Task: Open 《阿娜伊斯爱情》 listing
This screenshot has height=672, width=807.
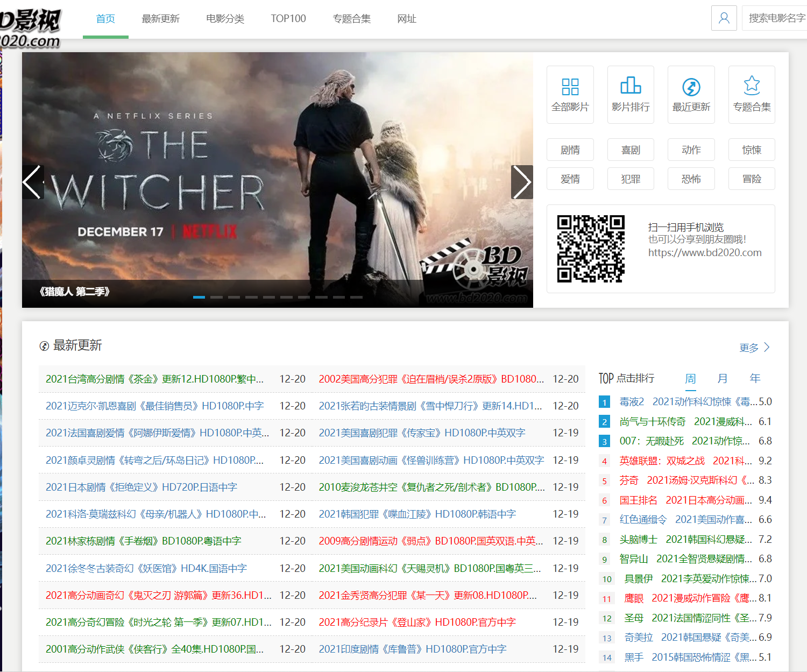Action: point(157,433)
